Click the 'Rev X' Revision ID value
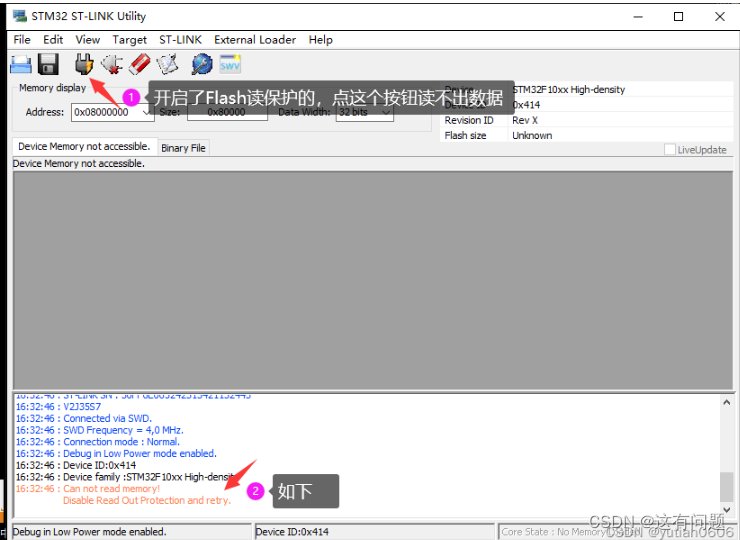This screenshot has width=740, height=540. [x=525, y=120]
